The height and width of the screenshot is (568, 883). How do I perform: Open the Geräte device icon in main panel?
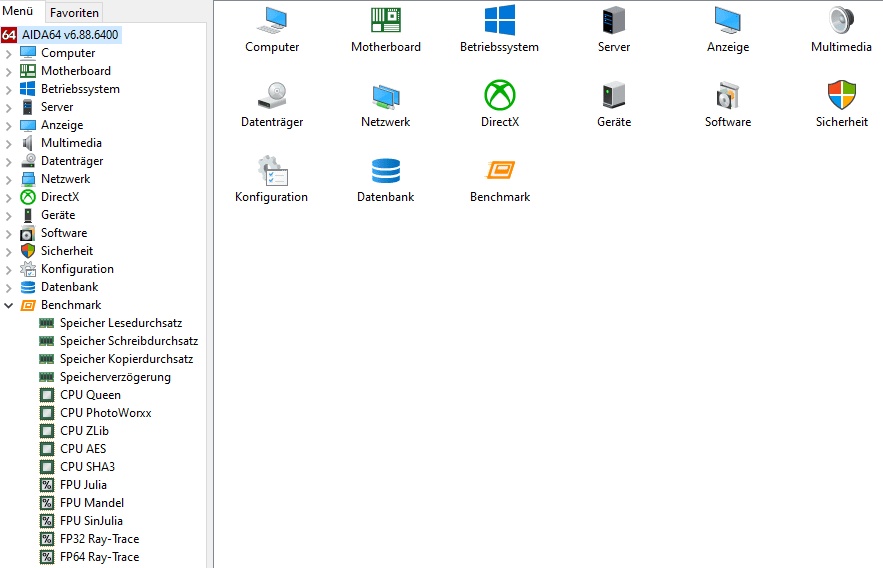pyautogui.click(x=614, y=95)
